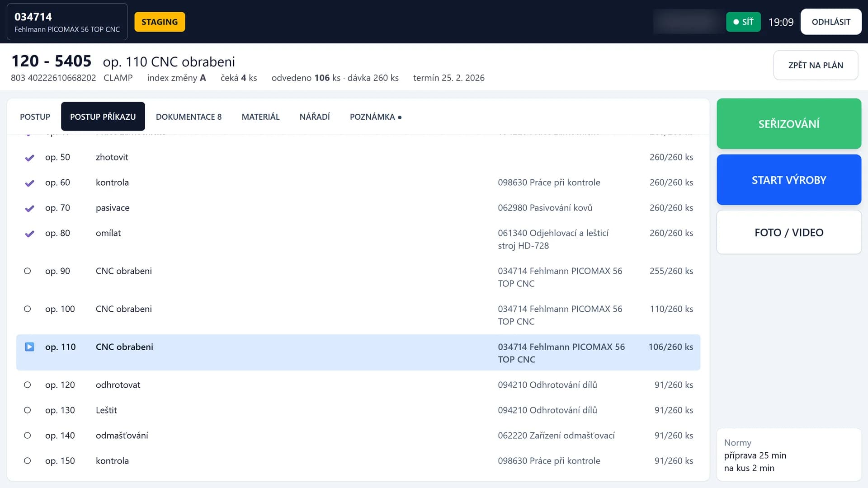868x488 pixels.
Task: Click the yellow STAGING badge
Action: [160, 22]
